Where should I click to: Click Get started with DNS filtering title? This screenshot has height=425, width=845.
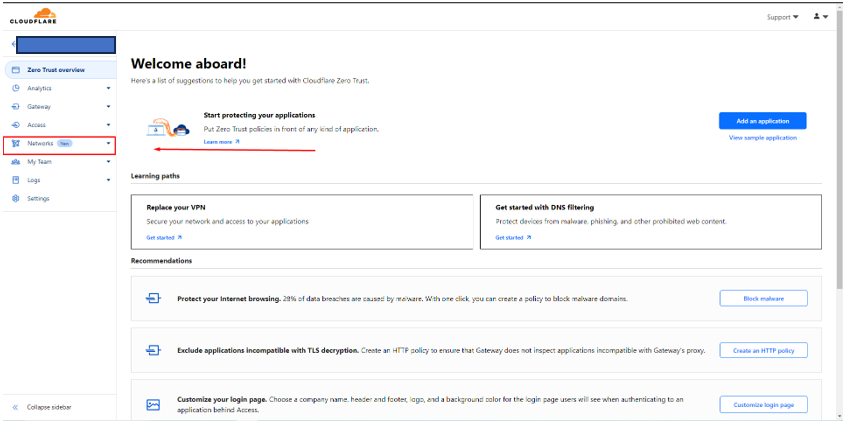(x=545, y=207)
